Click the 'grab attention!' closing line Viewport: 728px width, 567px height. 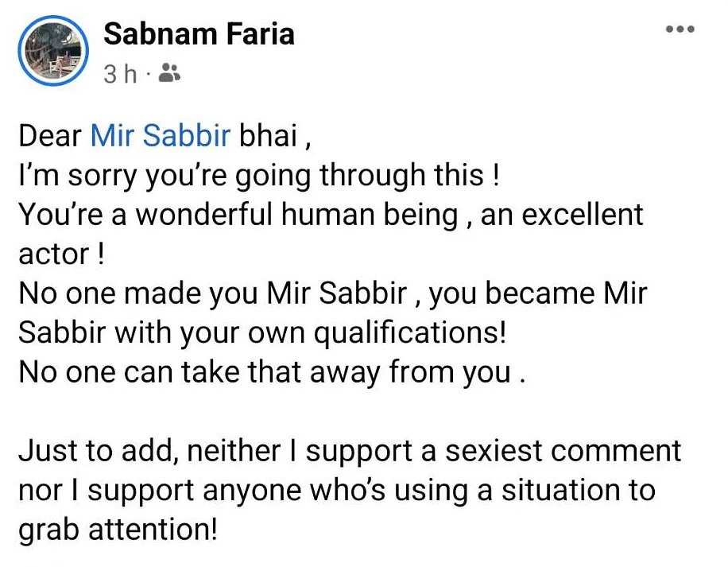click(x=118, y=530)
